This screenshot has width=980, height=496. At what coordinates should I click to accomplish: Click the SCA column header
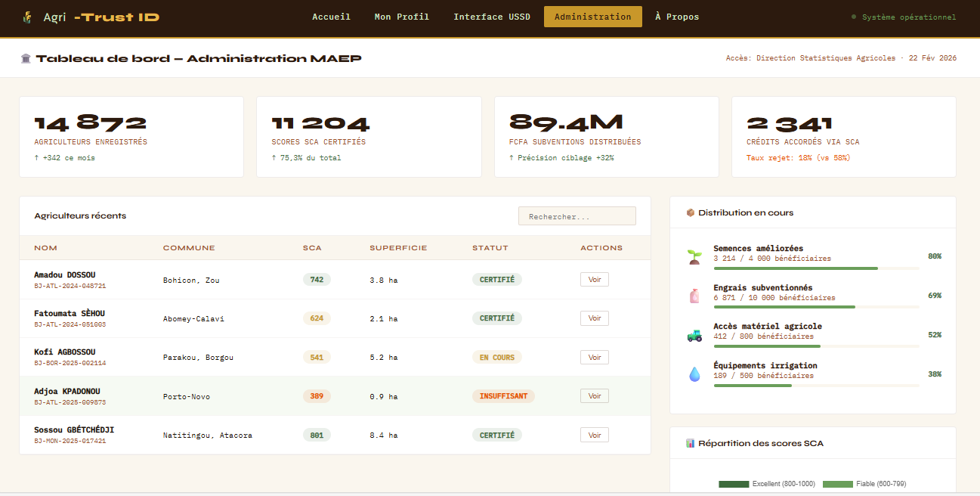click(x=312, y=248)
